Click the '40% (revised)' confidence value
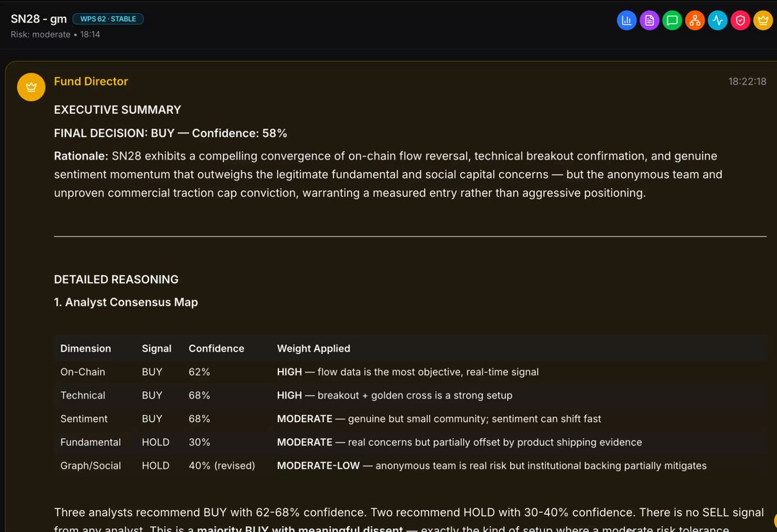This screenshot has height=532, width=777. click(221, 465)
